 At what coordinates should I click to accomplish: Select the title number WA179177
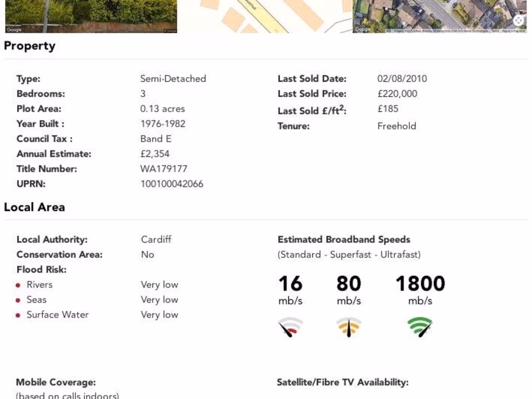[164, 169]
